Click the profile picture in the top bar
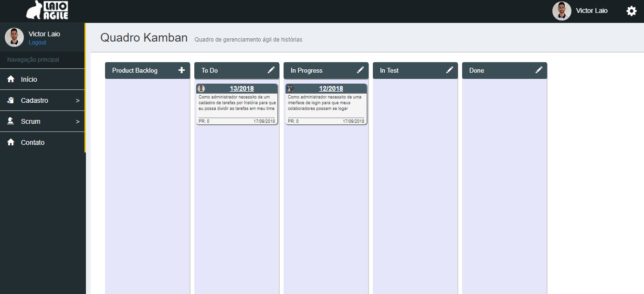Viewport: 644px width, 294px height. (562, 10)
